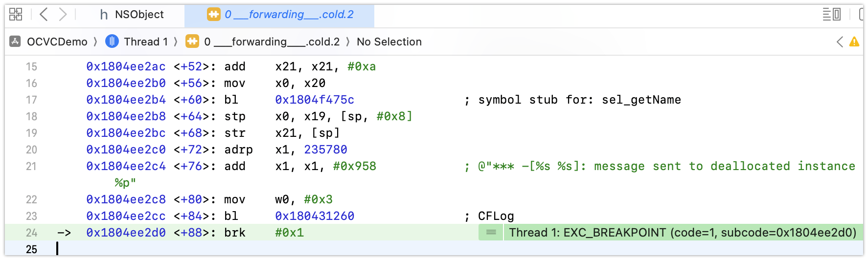Click the sel_getName stub address 0x1804f475c
This screenshot has width=868, height=260.
[x=315, y=100]
